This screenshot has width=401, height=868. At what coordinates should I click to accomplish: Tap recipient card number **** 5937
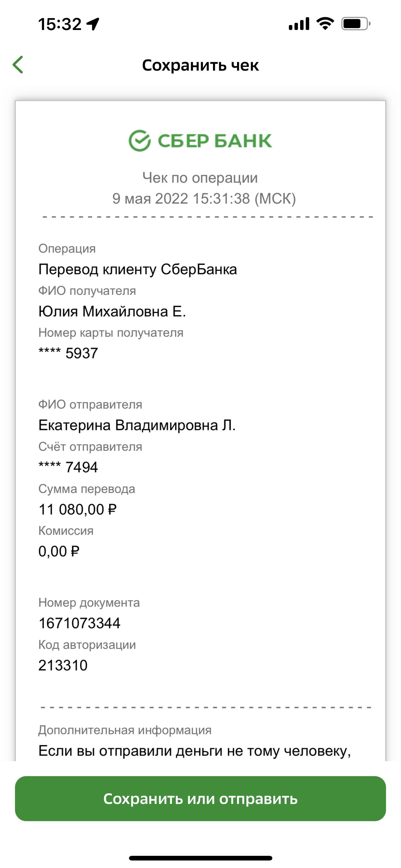click(68, 353)
